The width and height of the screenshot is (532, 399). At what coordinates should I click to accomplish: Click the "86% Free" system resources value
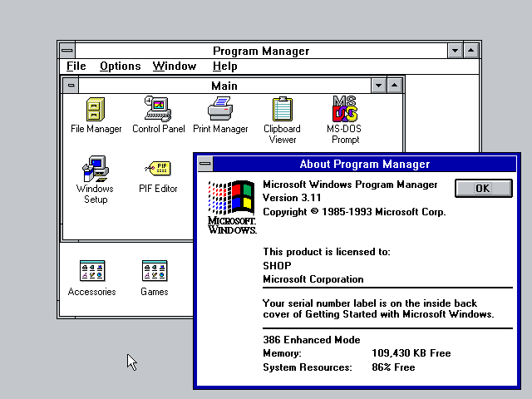393,367
